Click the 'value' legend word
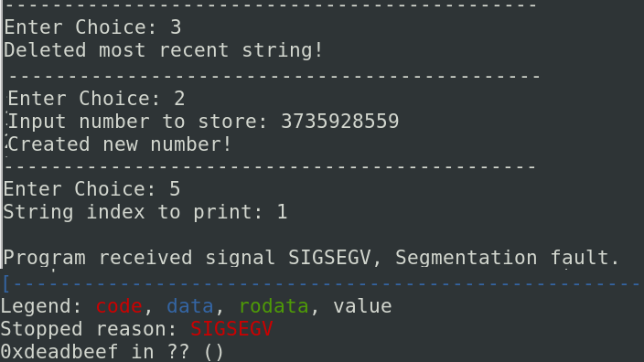The image size is (644, 362). 362,306
